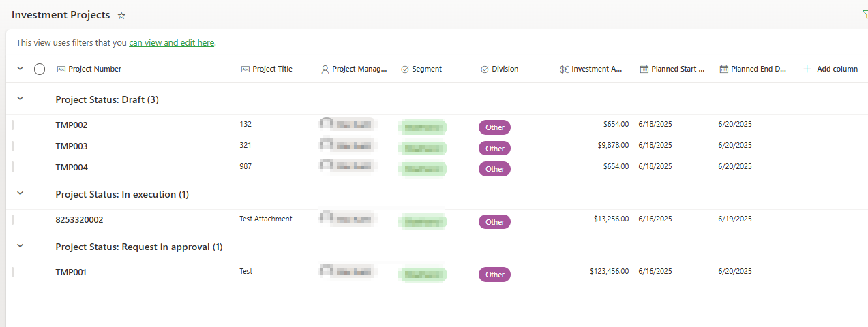Toggle the select all items circle
This screenshot has height=327, width=868.
click(40, 69)
